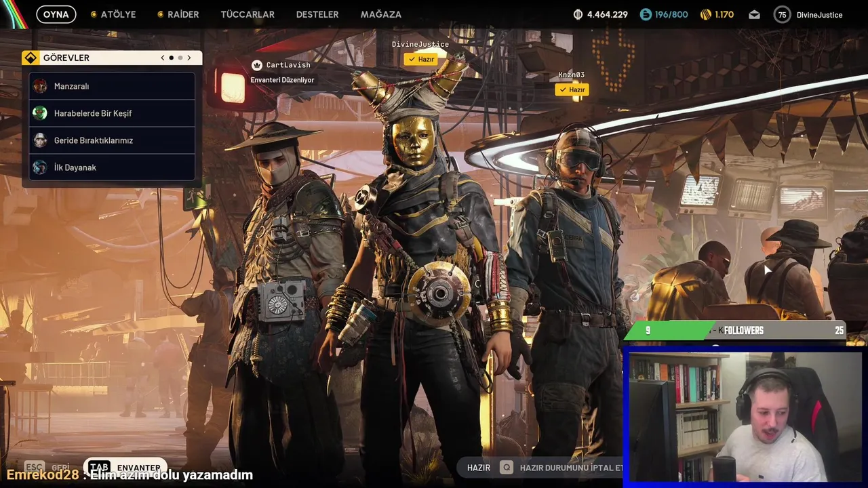
Task: Click the FOLLOWERS goal progress bar
Action: pos(736,330)
